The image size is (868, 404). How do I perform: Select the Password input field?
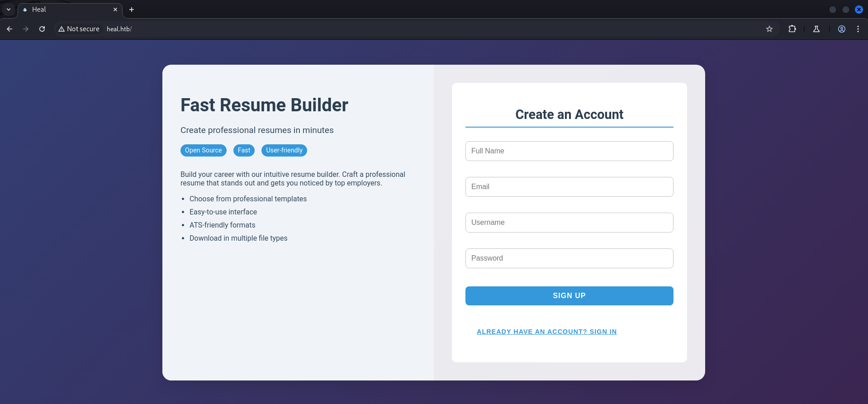(x=569, y=258)
